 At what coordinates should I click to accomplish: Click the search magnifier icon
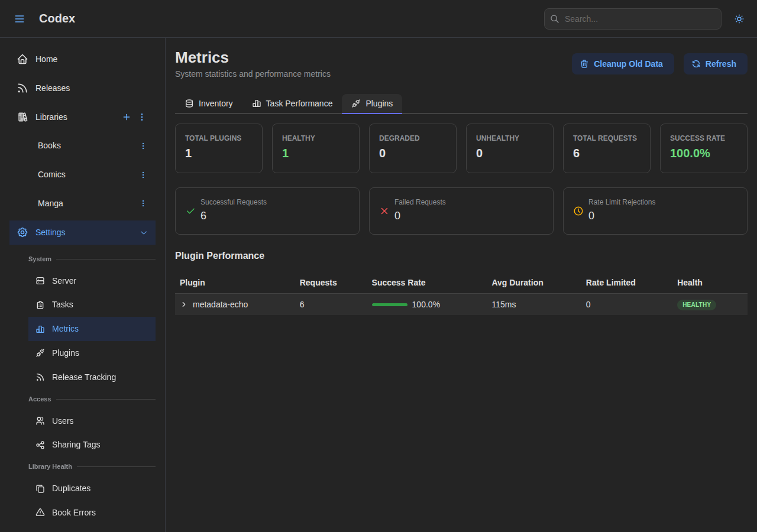click(x=555, y=19)
